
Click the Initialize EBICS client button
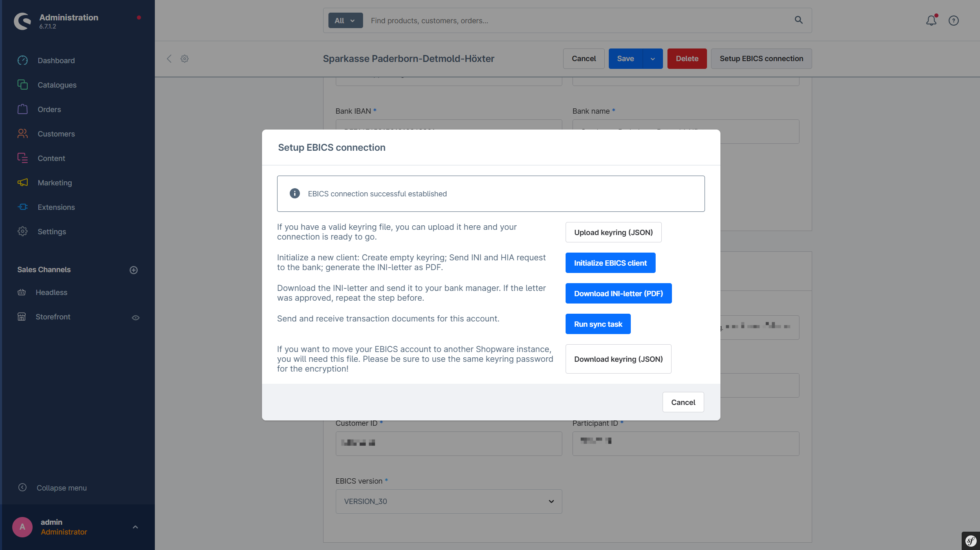point(610,263)
